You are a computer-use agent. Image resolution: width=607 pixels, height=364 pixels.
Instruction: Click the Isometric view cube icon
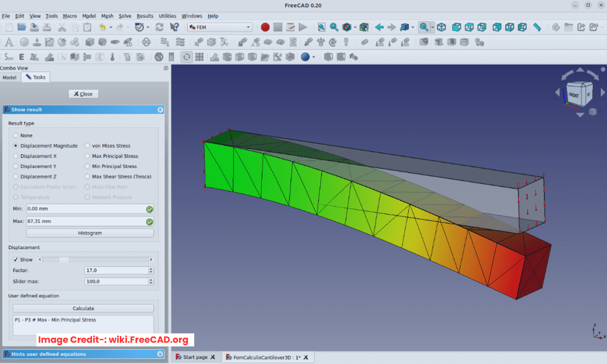coord(442,27)
